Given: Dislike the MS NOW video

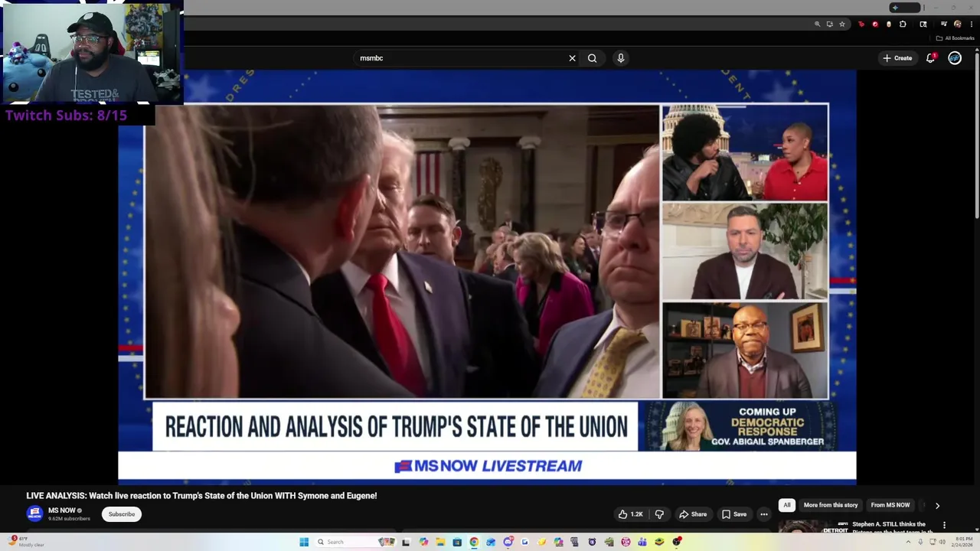Looking at the screenshot, I should [659, 514].
